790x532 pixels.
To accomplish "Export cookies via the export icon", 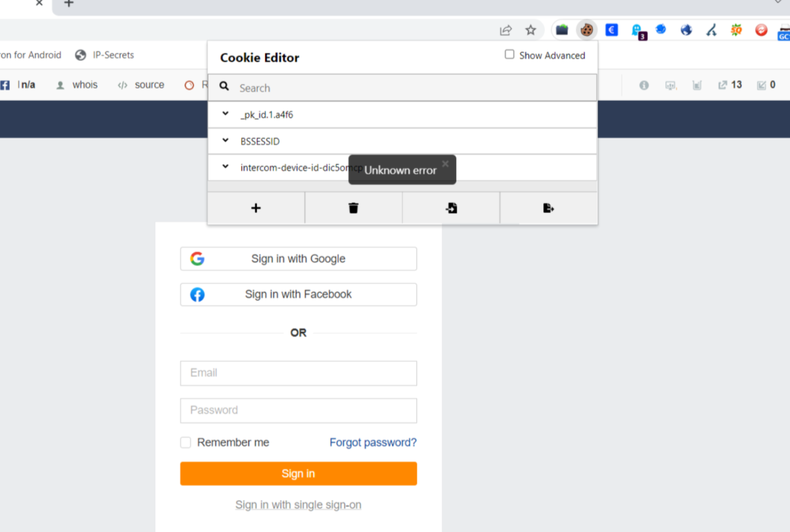I will point(548,208).
